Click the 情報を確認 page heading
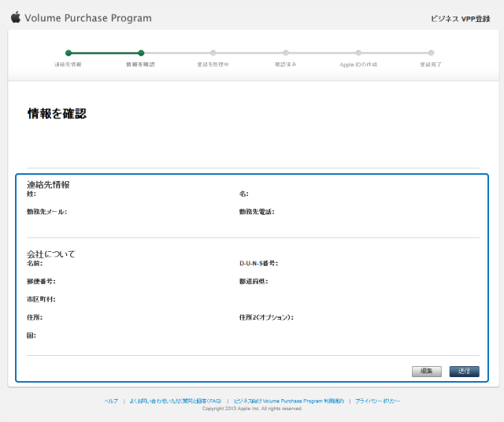The height and width of the screenshot is (422, 504). (x=57, y=113)
